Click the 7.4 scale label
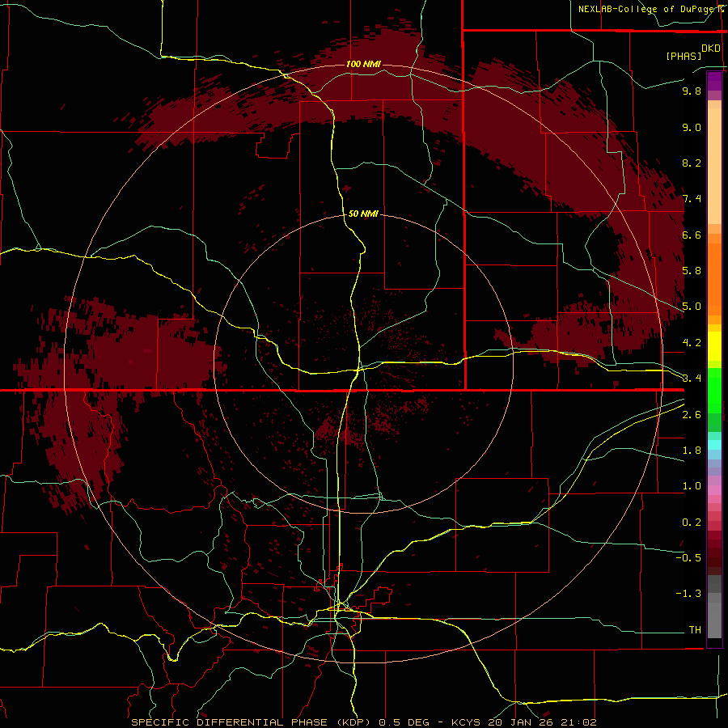This screenshot has width=728, height=728. point(692,199)
